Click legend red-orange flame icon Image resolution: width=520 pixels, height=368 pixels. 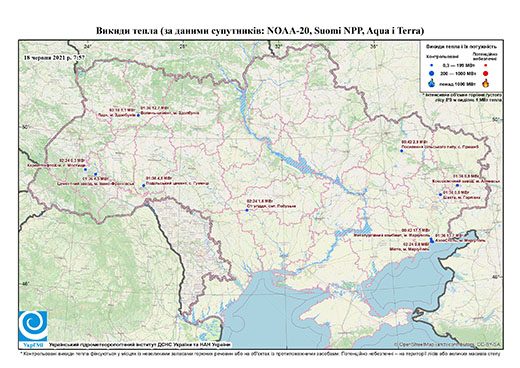tap(486, 83)
